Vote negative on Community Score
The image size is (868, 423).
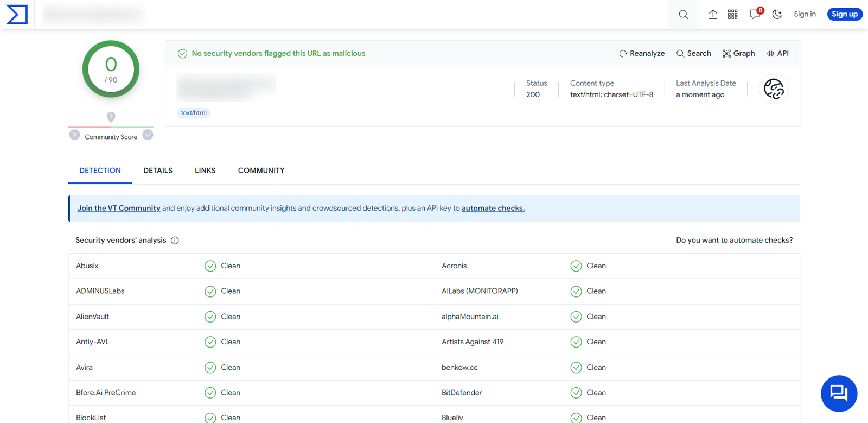click(x=74, y=135)
